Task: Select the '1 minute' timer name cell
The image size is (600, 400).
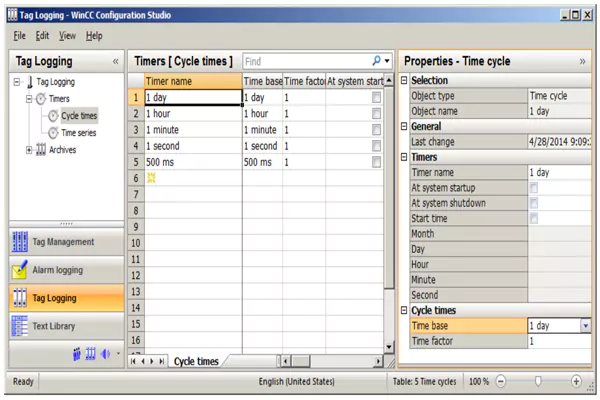Action: pyautogui.click(x=193, y=130)
